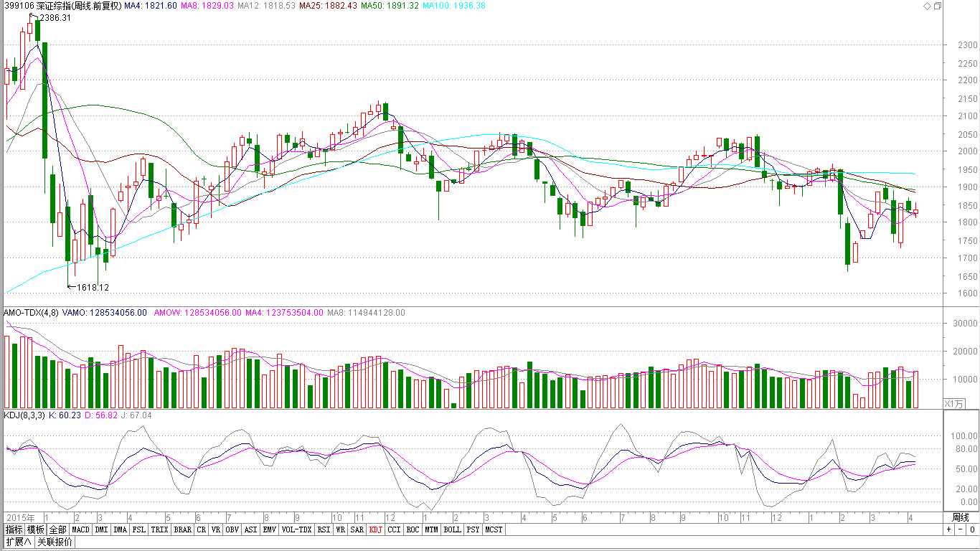Click the 1618.12 low price marker

93,288
